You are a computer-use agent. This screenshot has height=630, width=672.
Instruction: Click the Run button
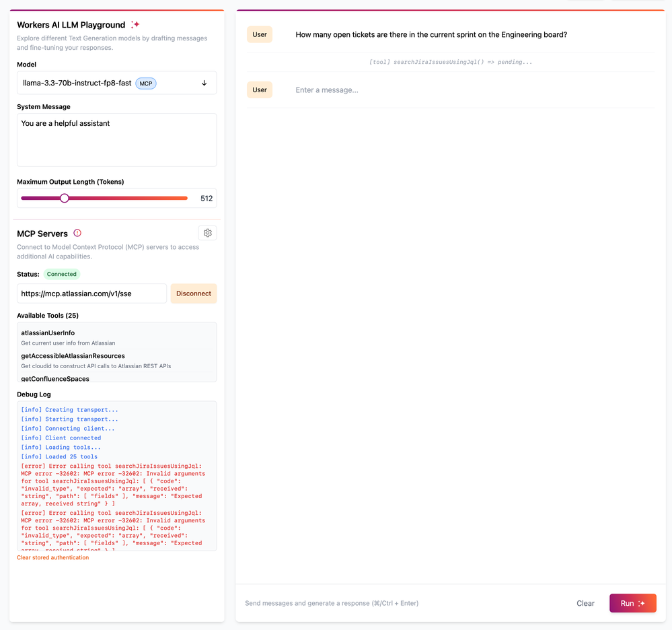(632, 603)
